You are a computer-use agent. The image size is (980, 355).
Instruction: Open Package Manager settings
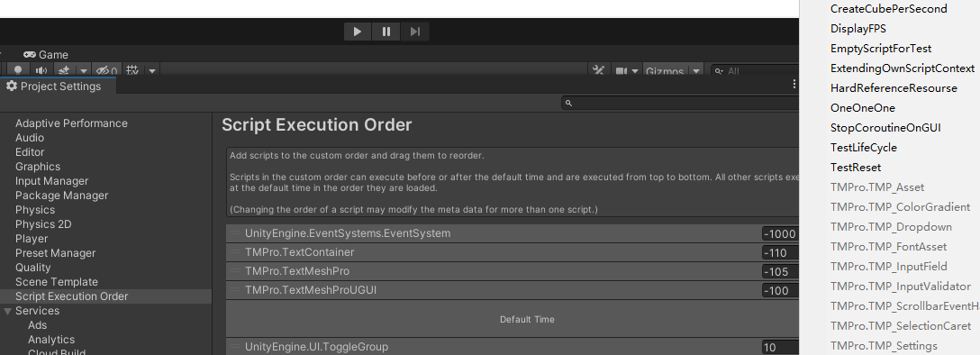point(61,195)
